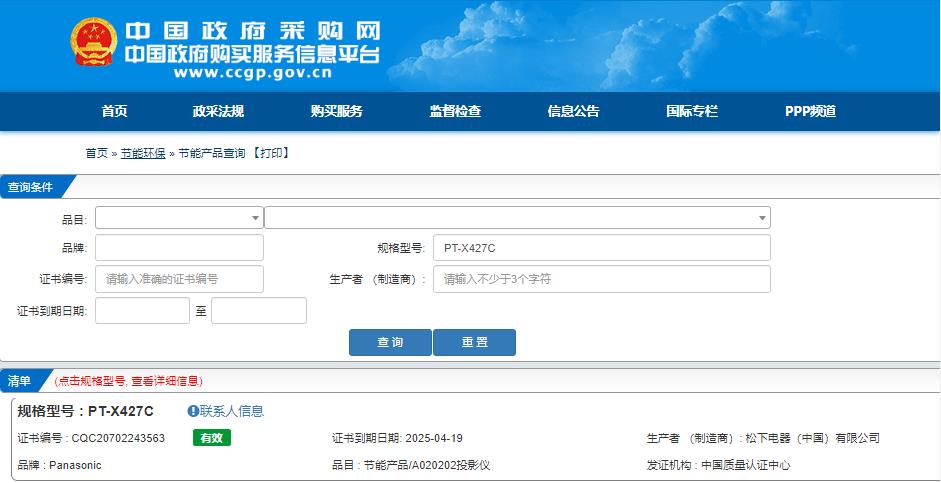The height and width of the screenshot is (483, 941).
Task: Click the 中国政府采购网 site title
Action: click(x=252, y=31)
